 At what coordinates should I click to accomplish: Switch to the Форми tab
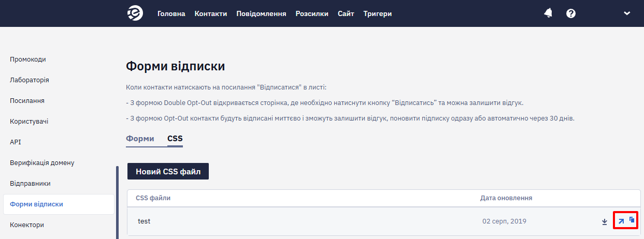[140, 139]
